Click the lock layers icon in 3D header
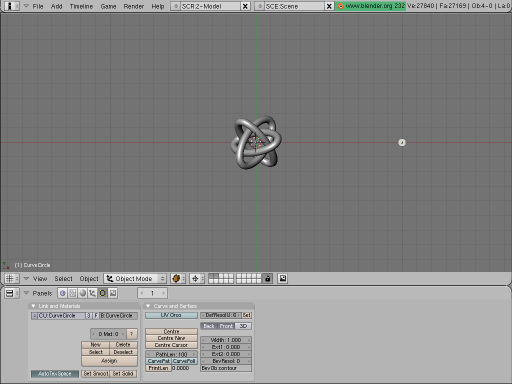 tap(267, 278)
